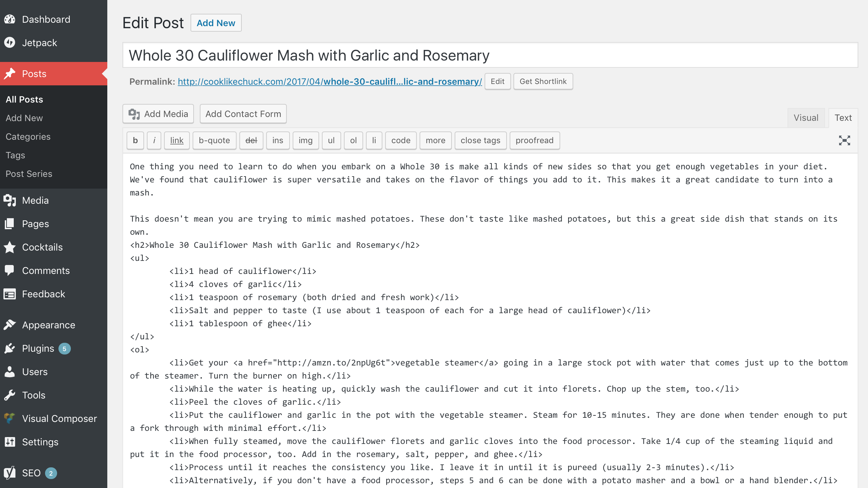Open the Posts menu item
The height and width of the screenshot is (488, 868).
pos(35,73)
